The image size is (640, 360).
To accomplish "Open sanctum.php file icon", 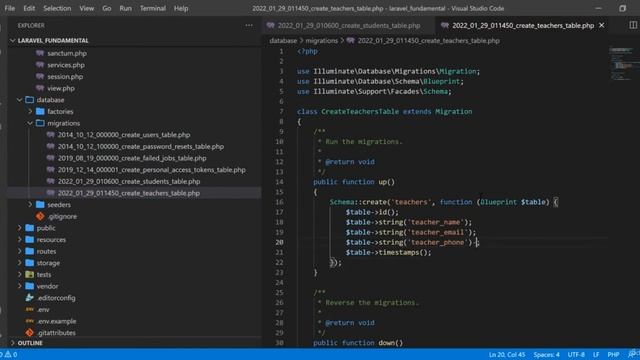I will tap(40, 53).
